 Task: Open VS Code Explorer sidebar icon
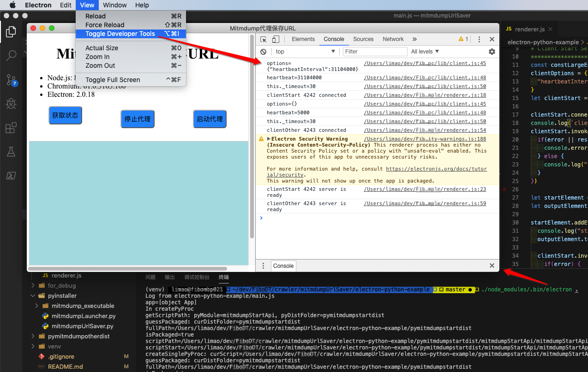click(x=11, y=32)
